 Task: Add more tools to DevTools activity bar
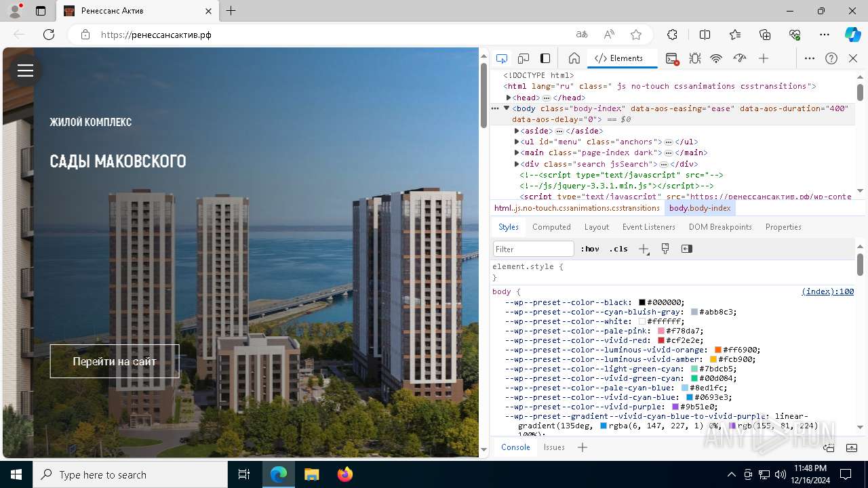pos(764,58)
